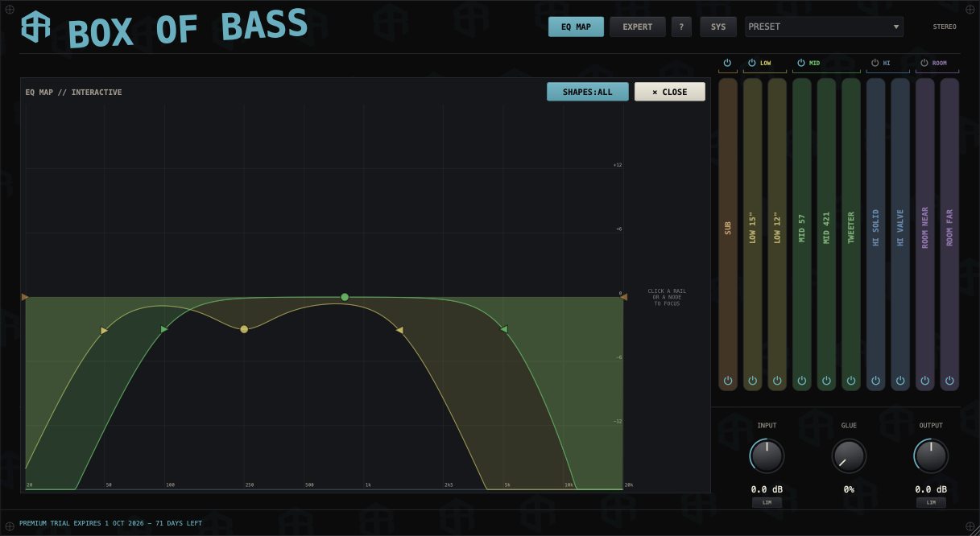Switch to the EQ MAP view
Image resolution: width=980 pixels, height=536 pixels.
tap(577, 27)
